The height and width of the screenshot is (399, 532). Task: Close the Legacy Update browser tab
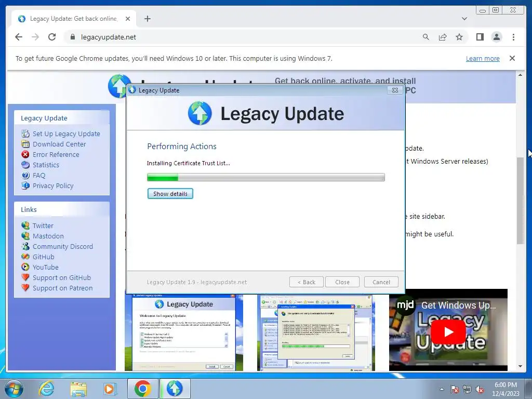(128, 19)
